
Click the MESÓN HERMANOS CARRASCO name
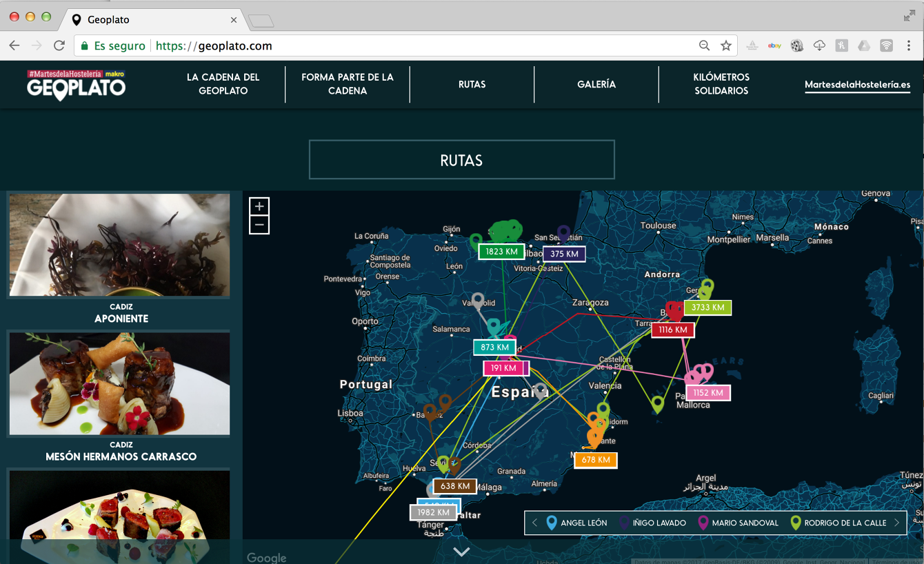[x=121, y=456]
